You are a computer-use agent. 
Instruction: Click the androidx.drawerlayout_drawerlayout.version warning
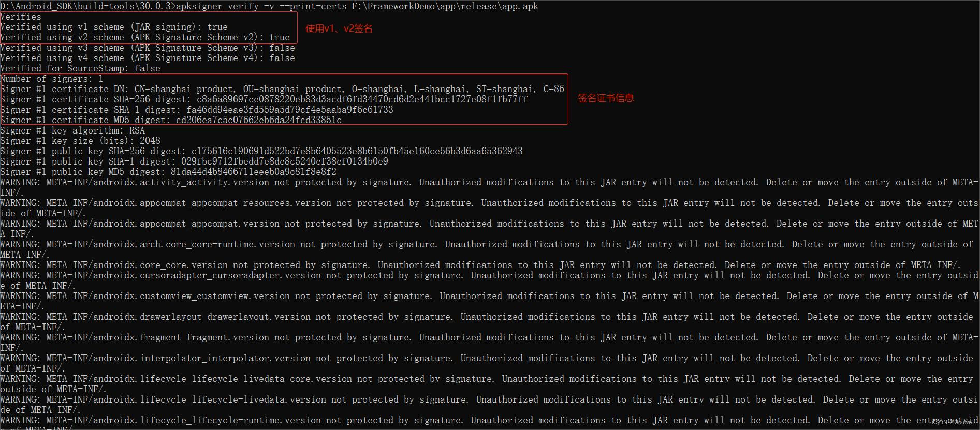(x=487, y=322)
